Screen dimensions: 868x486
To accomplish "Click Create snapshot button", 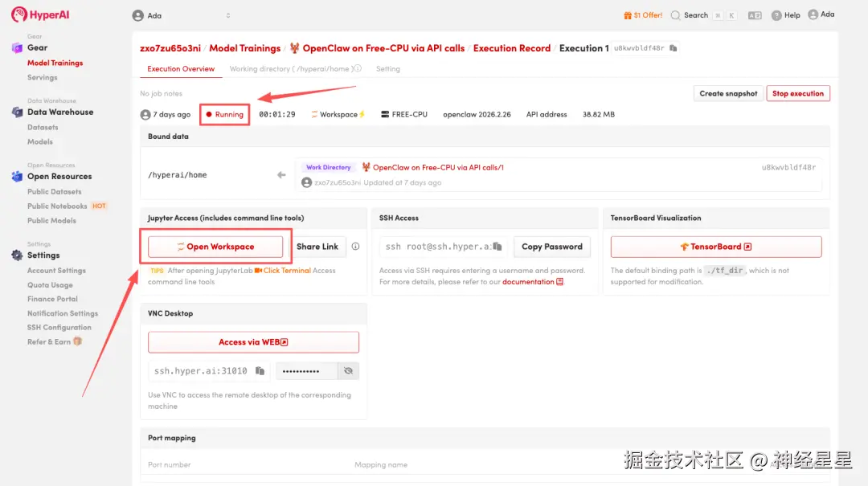I will [x=728, y=93].
